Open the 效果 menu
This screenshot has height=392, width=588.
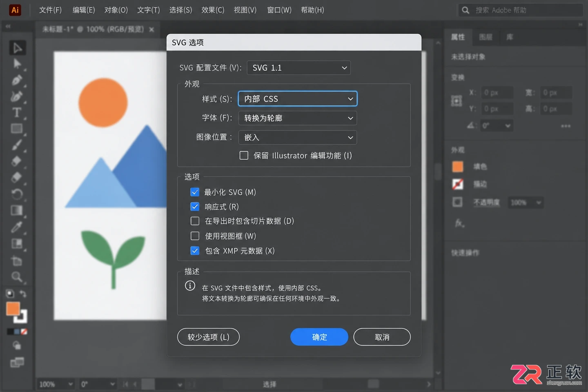(213, 10)
